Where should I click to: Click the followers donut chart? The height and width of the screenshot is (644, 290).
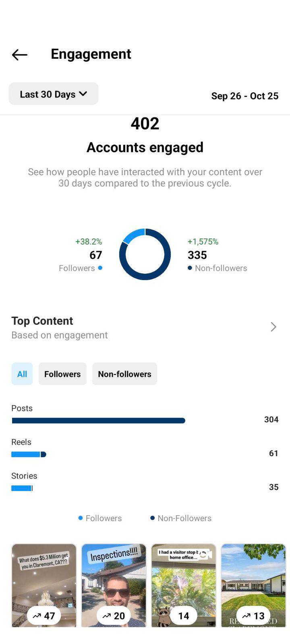point(145,254)
